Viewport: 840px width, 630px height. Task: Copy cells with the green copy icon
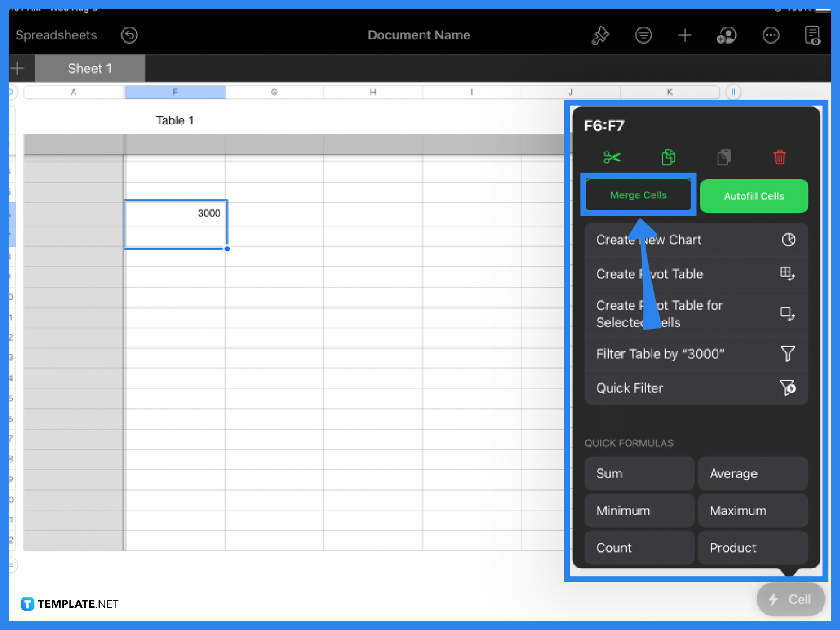pyautogui.click(x=668, y=157)
